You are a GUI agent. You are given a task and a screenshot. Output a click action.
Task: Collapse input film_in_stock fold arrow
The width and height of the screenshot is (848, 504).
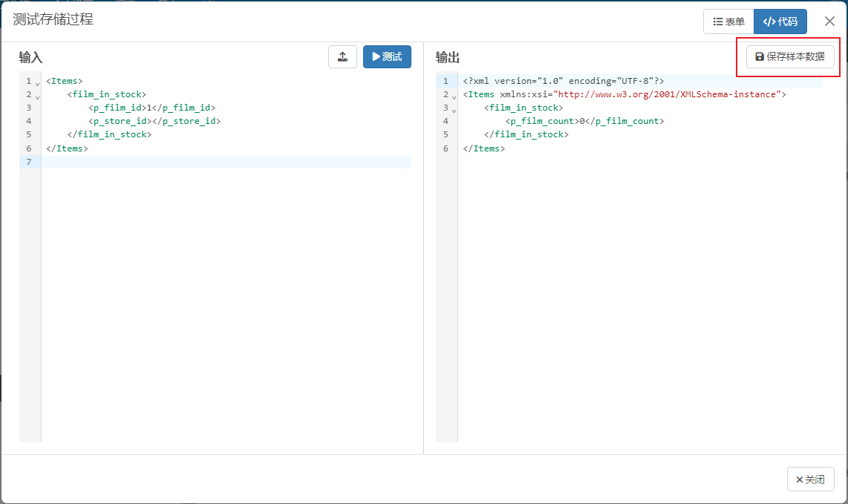(37, 96)
